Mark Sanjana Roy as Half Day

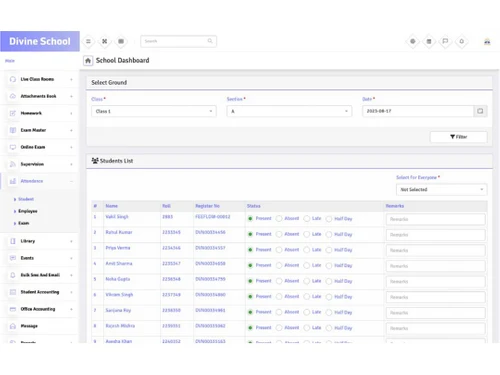329,312
